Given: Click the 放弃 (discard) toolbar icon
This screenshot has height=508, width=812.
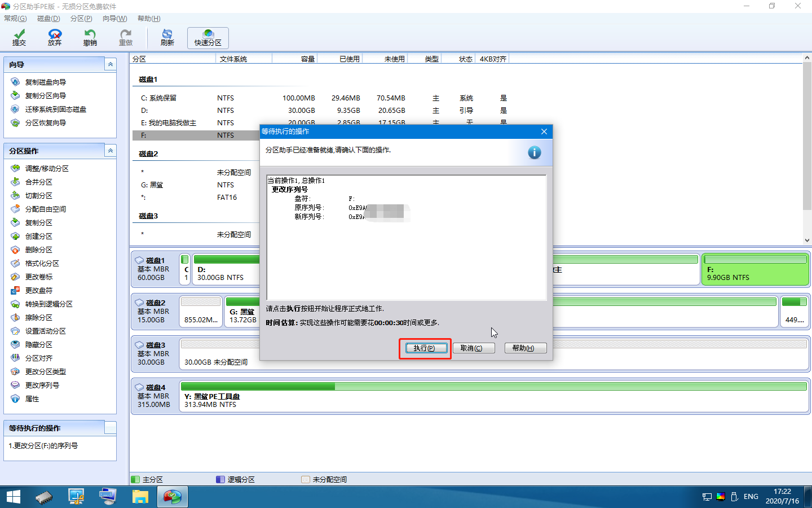Looking at the screenshot, I should click(x=55, y=38).
